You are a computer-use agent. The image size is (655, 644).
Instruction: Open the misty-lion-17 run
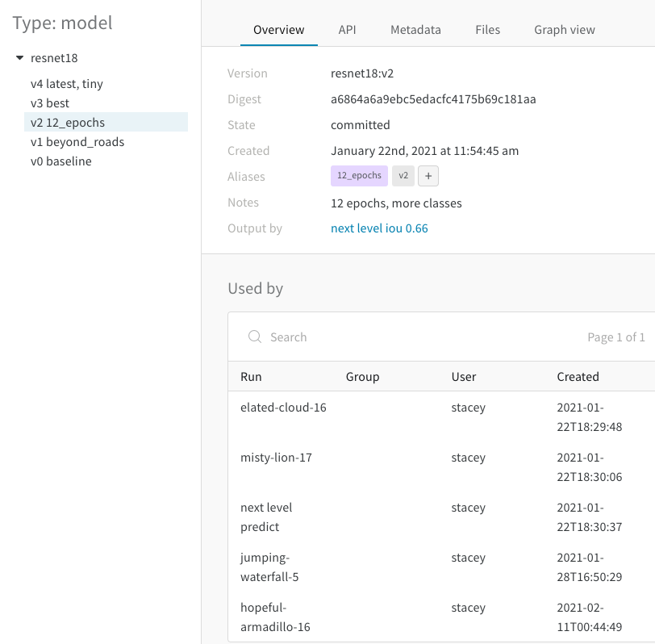coord(276,458)
